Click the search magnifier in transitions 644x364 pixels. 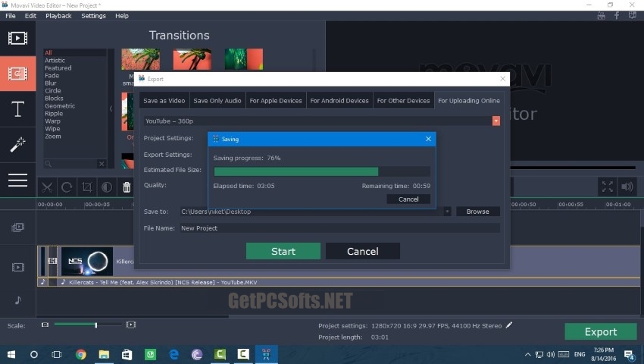click(x=48, y=164)
